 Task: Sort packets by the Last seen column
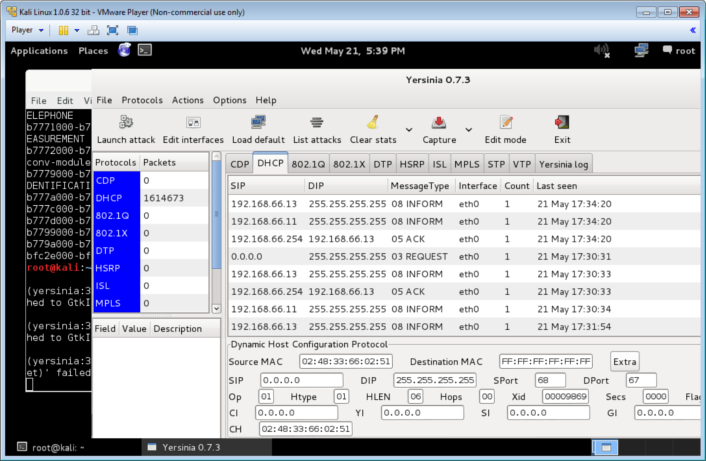pos(559,186)
